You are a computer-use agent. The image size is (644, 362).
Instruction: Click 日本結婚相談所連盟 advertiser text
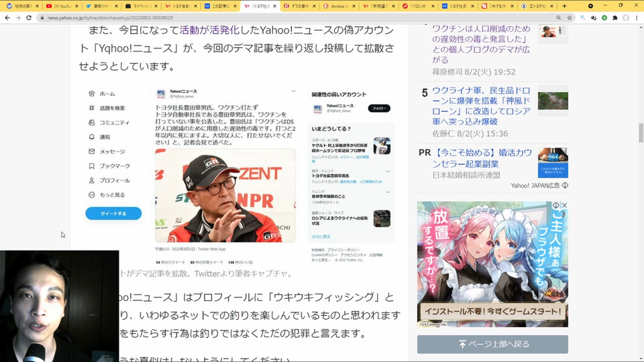(466, 175)
